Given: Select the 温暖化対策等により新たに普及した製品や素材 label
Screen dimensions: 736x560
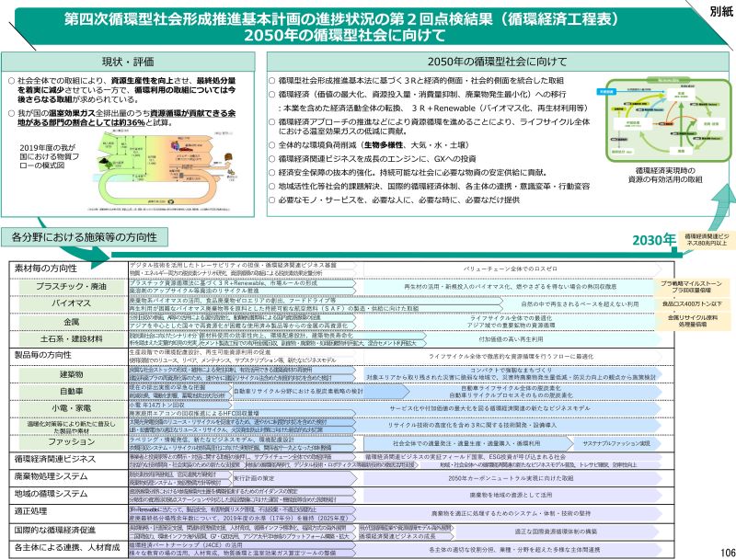Looking at the screenshot, I should [72, 427].
